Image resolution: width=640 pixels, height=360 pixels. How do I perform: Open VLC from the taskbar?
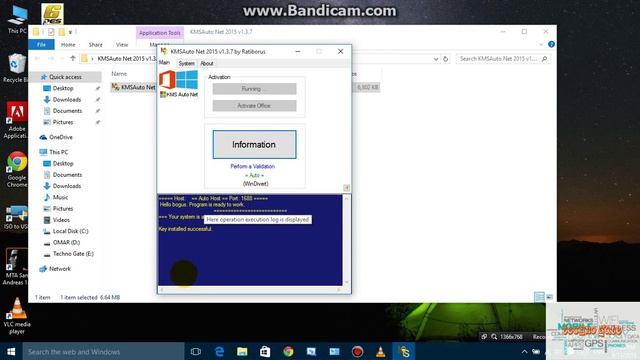[x=380, y=351]
